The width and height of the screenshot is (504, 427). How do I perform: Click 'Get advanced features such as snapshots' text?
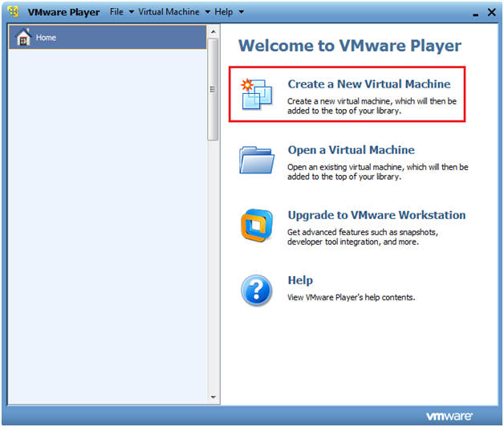coord(363,237)
